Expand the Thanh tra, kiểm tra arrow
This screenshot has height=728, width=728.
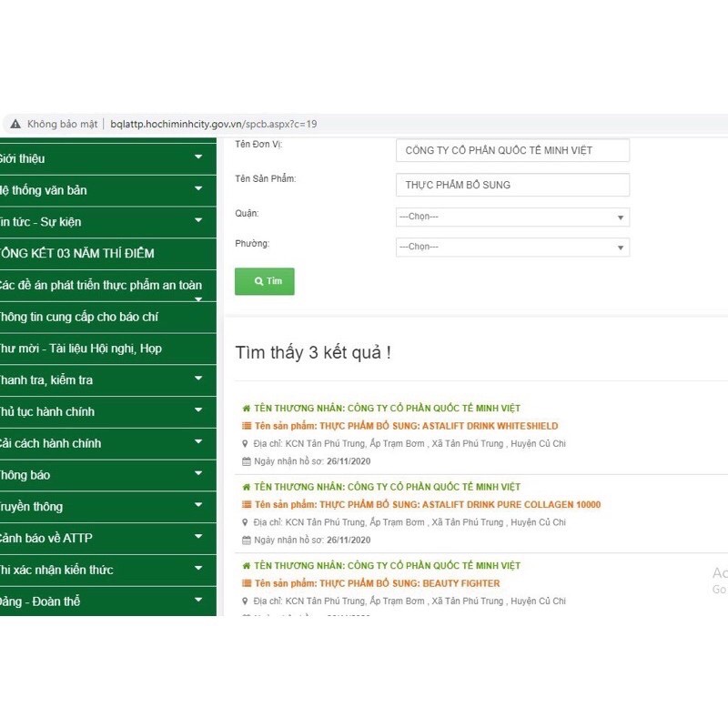coord(198,379)
